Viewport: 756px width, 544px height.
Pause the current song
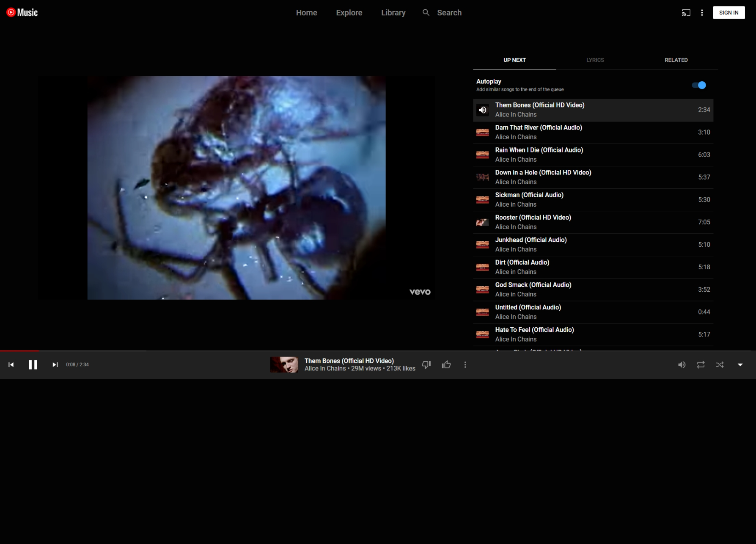[x=33, y=365]
